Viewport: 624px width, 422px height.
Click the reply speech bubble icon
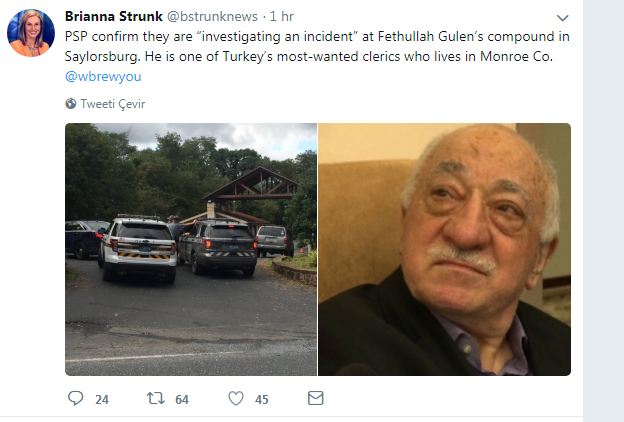(76, 398)
